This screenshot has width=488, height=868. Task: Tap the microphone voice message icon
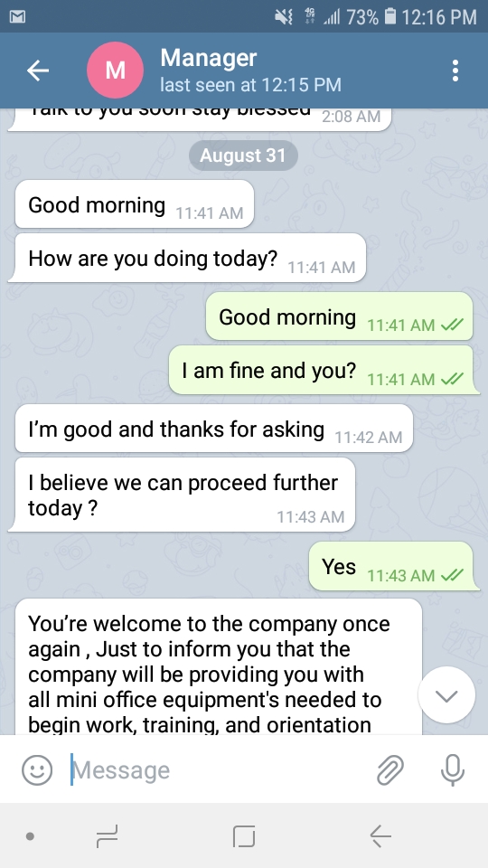(x=453, y=769)
